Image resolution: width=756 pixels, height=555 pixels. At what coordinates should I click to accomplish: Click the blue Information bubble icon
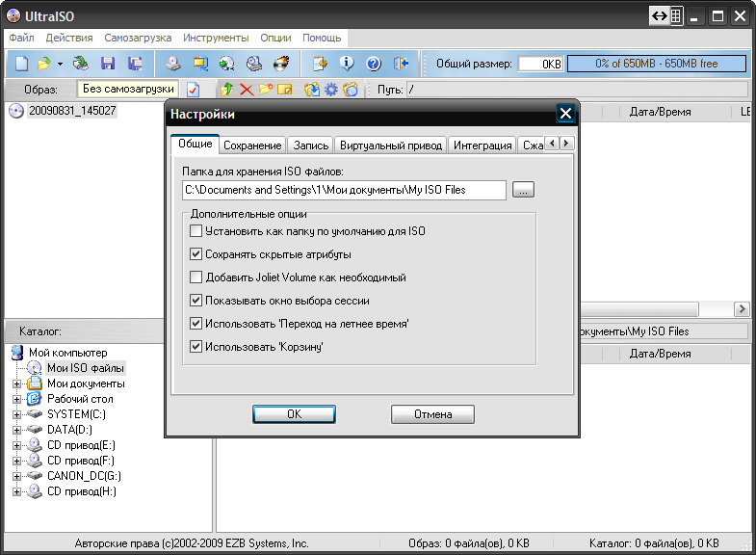346,64
